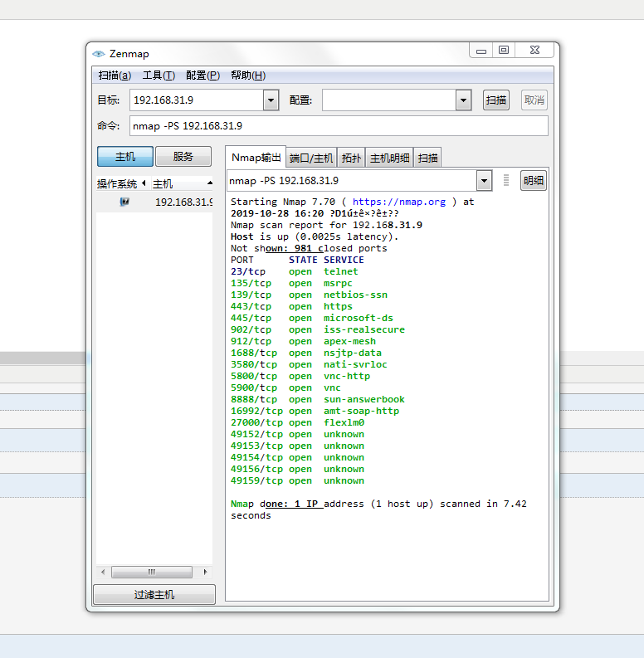Click the grip handle icon beside 明细 button
The width and height of the screenshot is (644, 658).
coord(506,180)
